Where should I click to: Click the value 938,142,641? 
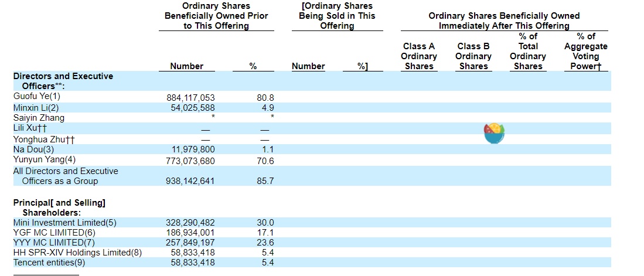point(190,181)
